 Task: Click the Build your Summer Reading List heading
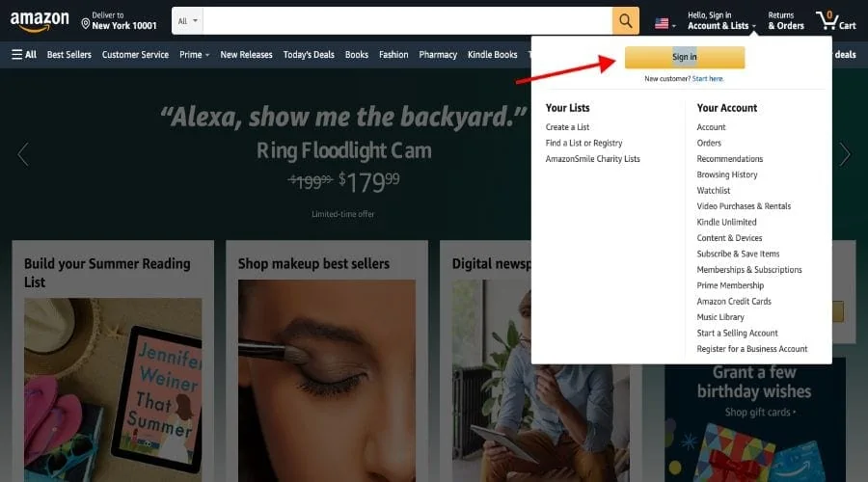click(107, 273)
